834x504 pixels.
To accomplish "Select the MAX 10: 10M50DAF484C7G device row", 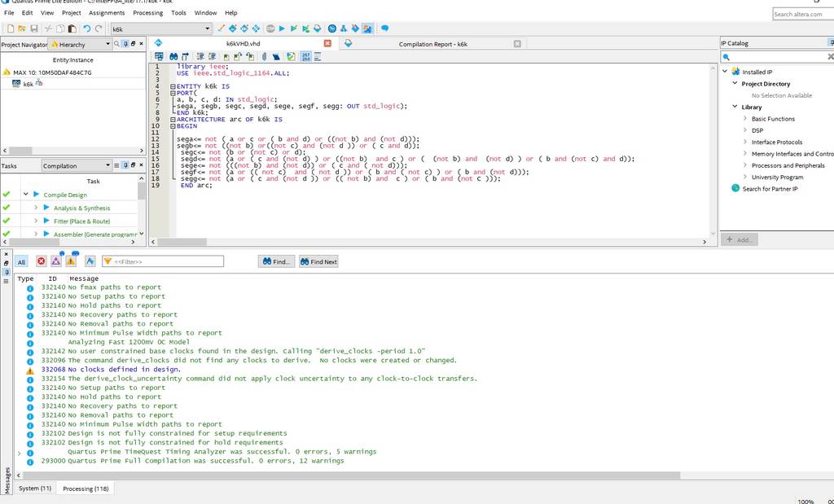I will pyautogui.click(x=52, y=72).
